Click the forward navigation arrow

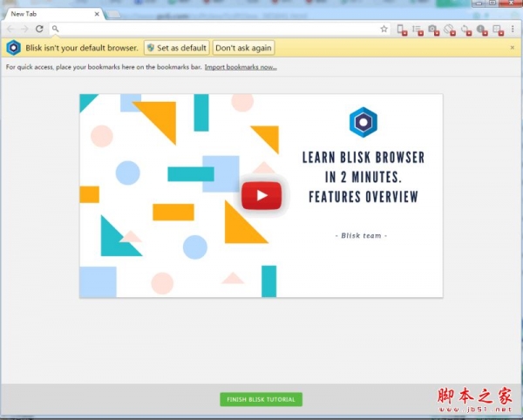click(24, 29)
